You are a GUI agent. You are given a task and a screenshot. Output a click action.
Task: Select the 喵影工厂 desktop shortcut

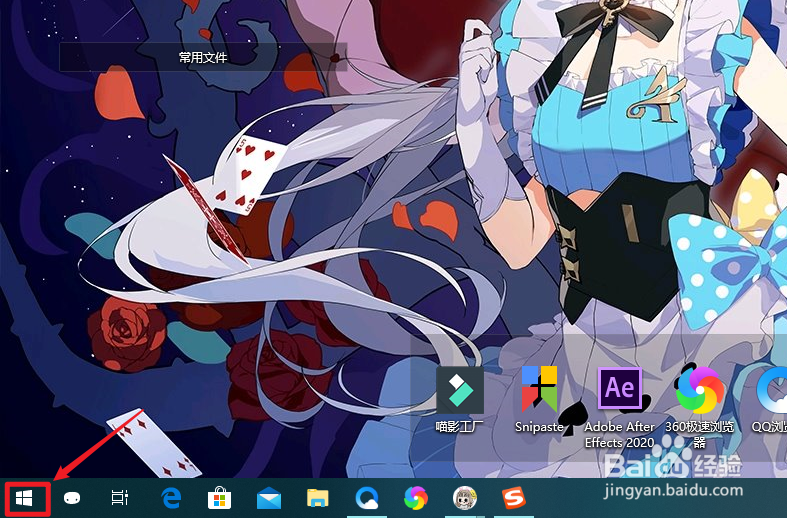(460, 400)
